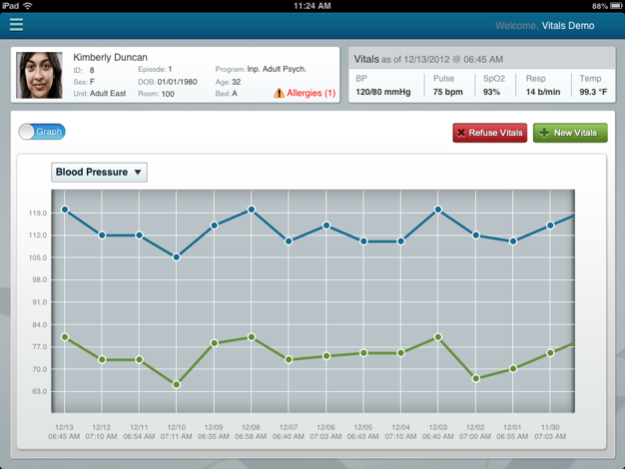Select the 12/13 diastolic green data point

[x=65, y=337]
